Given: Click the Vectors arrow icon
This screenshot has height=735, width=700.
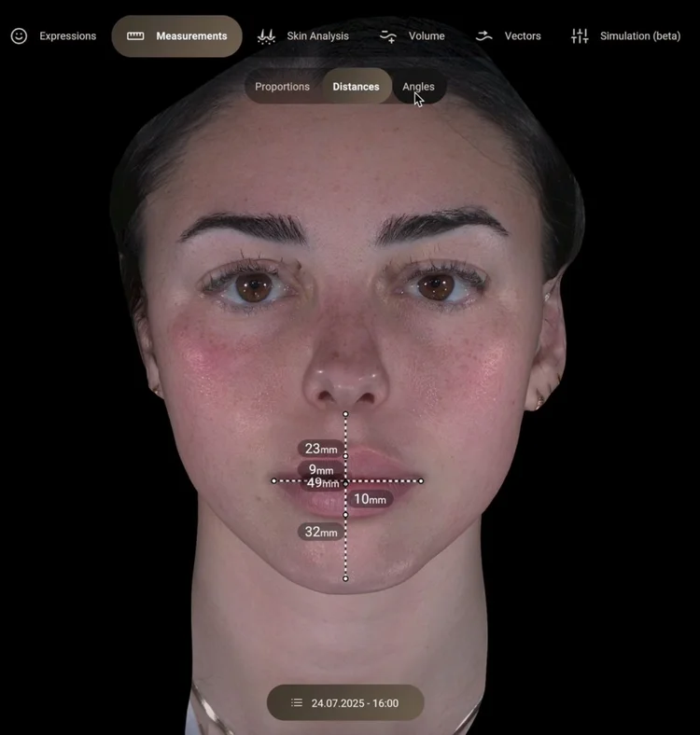Looking at the screenshot, I should (483, 36).
